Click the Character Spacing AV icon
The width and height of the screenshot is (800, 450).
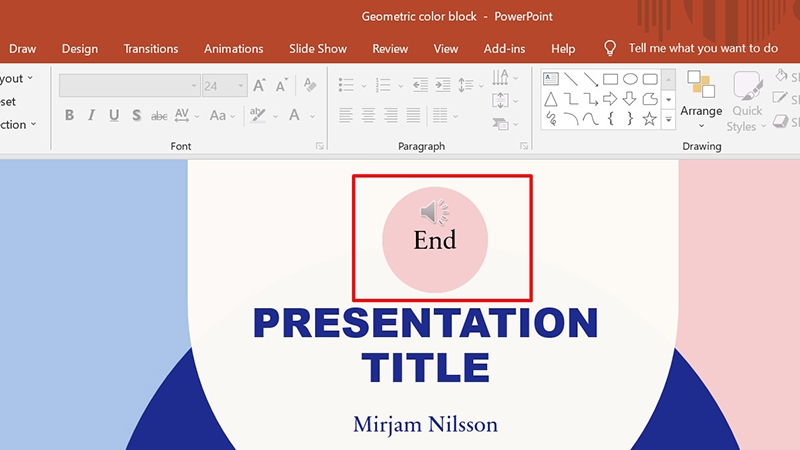(x=182, y=115)
